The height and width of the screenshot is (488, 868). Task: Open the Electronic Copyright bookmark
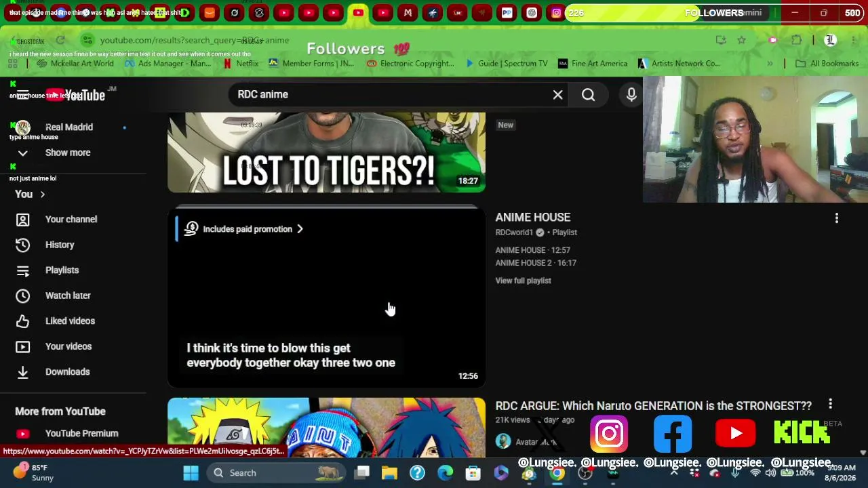pyautogui.click(x=410, y=64)
